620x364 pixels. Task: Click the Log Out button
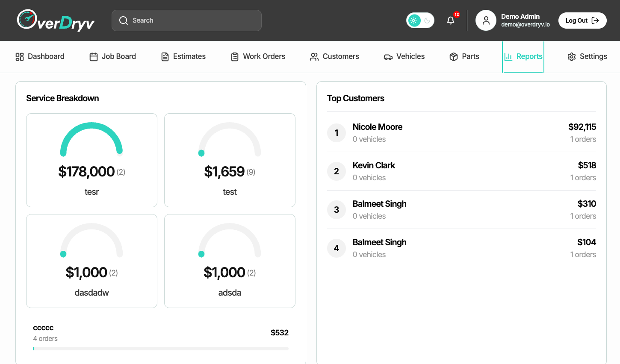click(582, 21)
